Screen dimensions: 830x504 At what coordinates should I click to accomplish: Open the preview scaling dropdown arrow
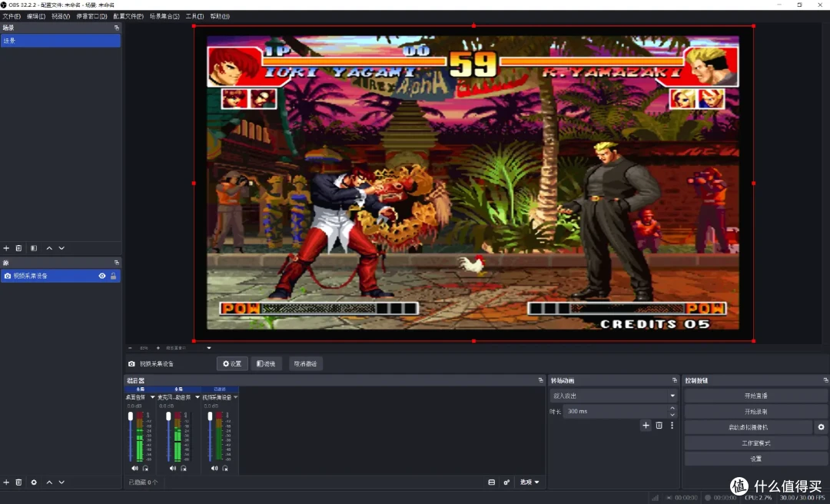[208, 348]
